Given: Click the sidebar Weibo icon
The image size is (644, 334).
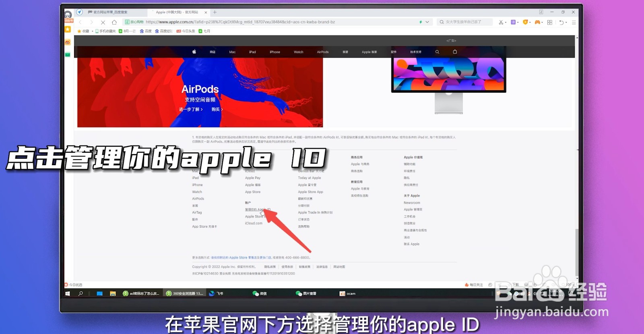Looking at the screenshot, I should (x=68, y=42).
